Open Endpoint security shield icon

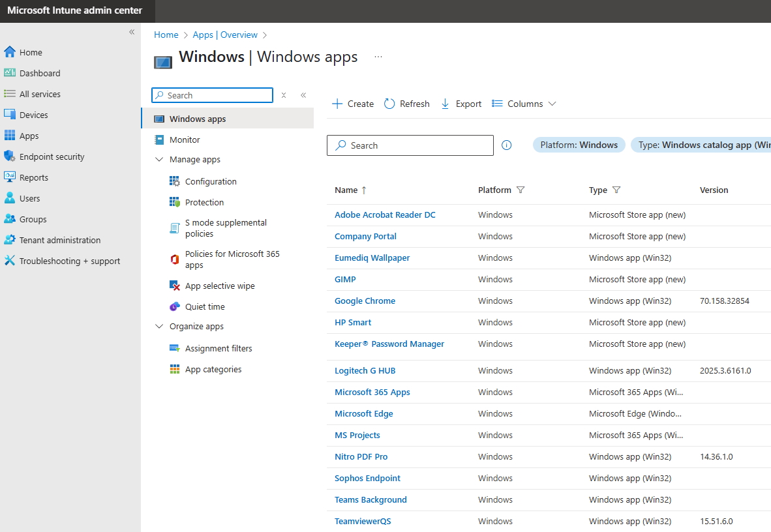[x=9, y=156]
